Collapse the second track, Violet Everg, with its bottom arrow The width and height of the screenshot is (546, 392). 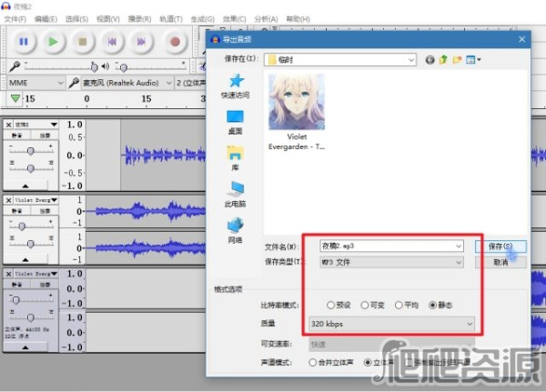[x=25, y=260]
